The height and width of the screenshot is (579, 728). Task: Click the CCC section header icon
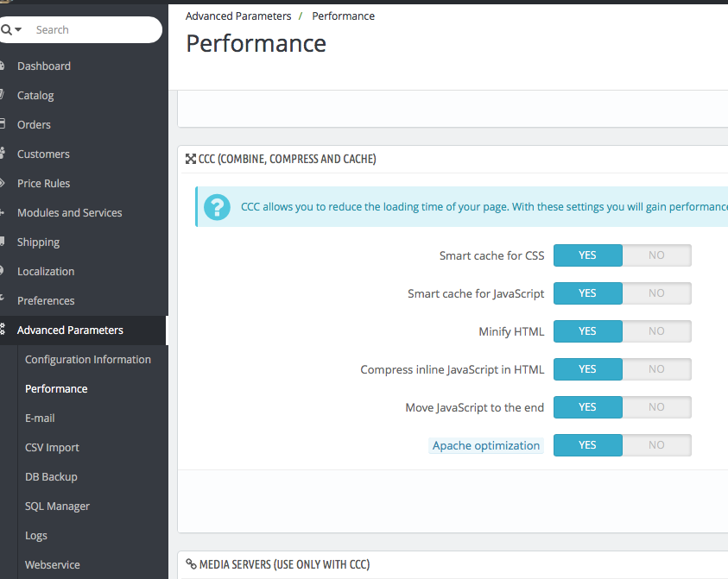pos(191,159)
